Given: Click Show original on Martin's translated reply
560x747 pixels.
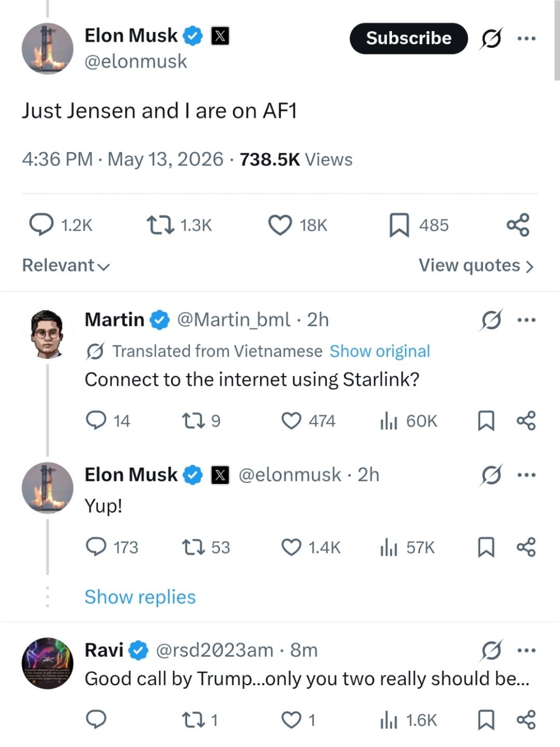Looking at the screenshot, I should [380, 351].
